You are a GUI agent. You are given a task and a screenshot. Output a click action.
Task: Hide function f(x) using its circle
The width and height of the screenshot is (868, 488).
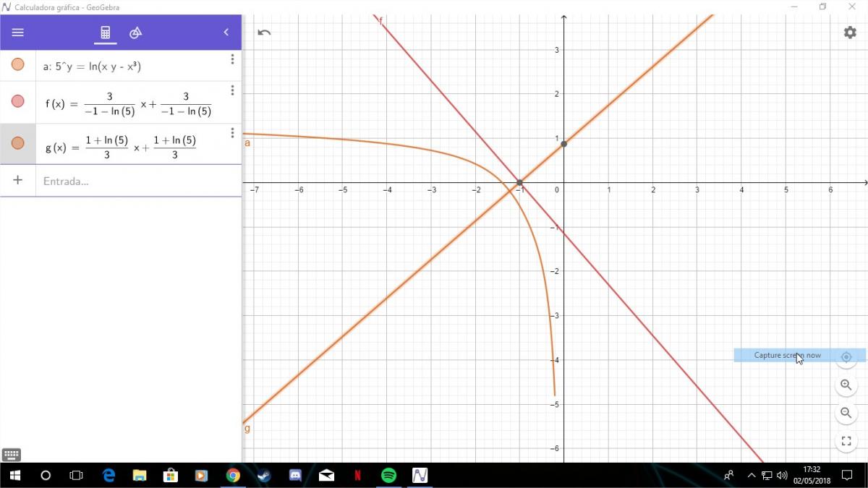pyautogui.click(x=18, y=101)
